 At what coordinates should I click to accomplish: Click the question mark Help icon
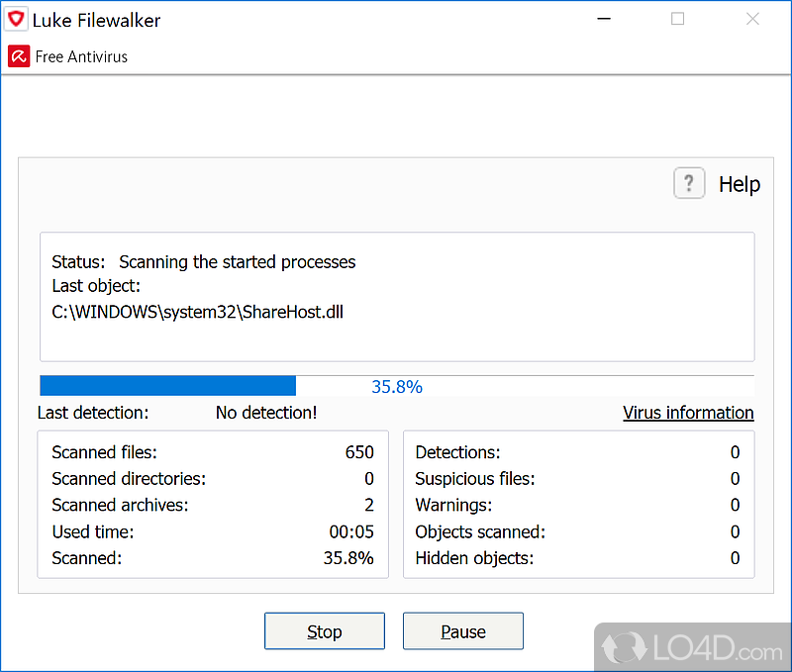point(689,183)
